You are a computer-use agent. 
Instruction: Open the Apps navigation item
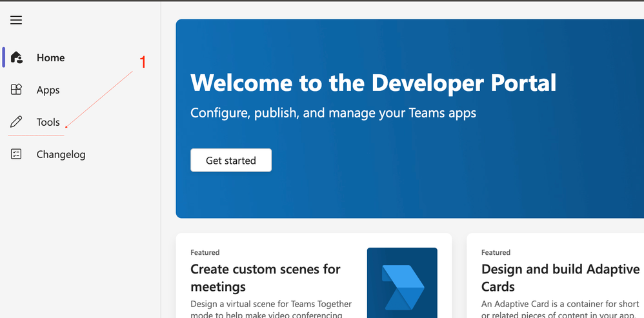48,90
